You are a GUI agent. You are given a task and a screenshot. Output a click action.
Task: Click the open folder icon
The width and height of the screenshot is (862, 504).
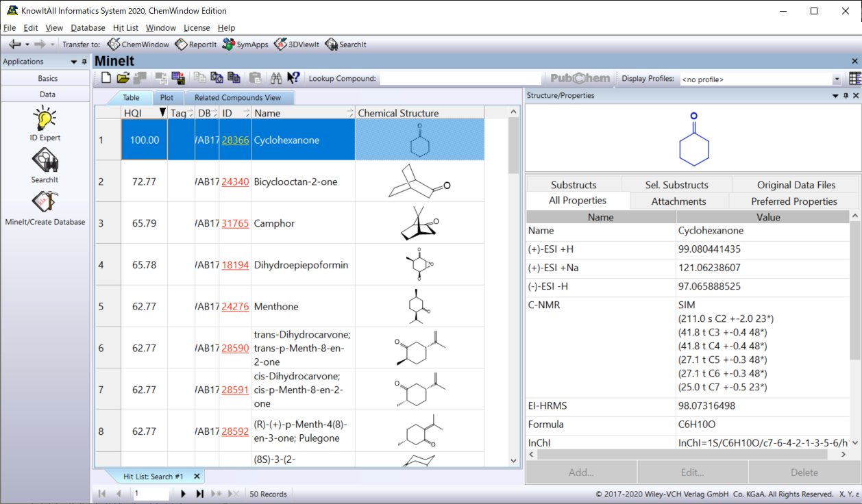123,78
